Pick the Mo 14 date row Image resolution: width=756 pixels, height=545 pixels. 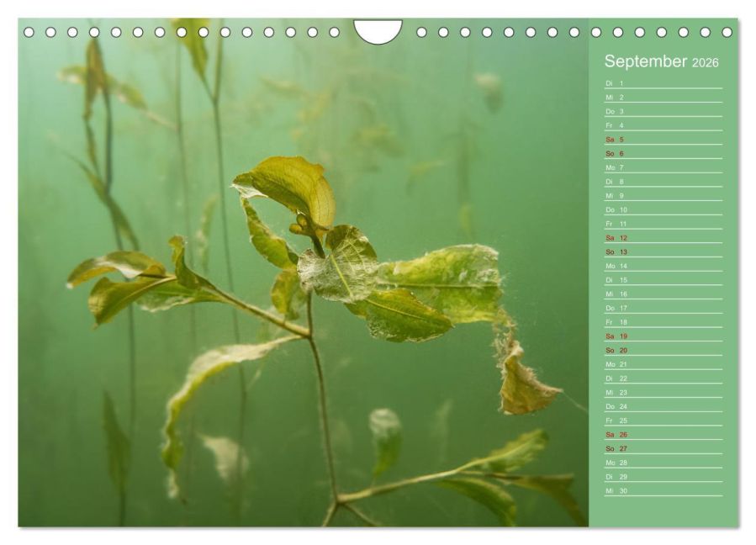point(663,266)
